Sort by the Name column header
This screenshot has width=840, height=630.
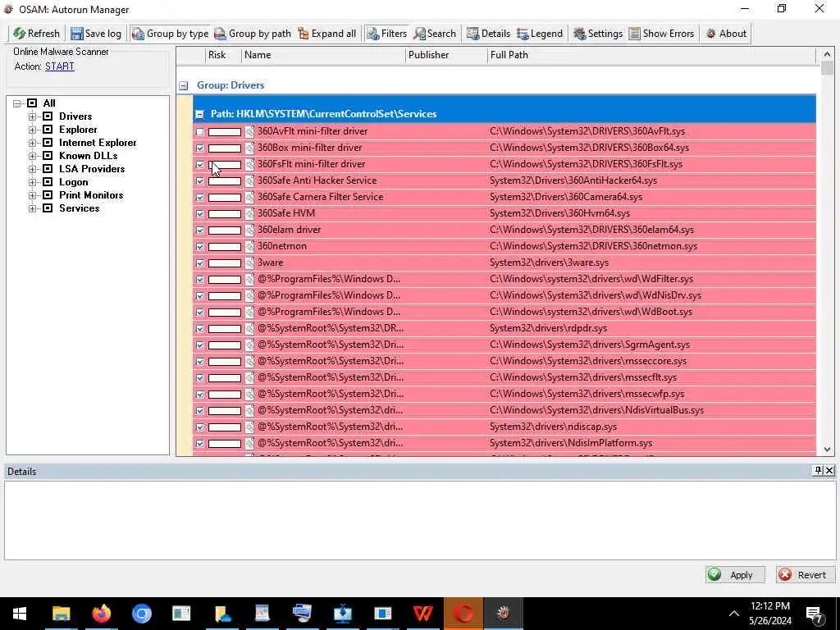[323, 55]
